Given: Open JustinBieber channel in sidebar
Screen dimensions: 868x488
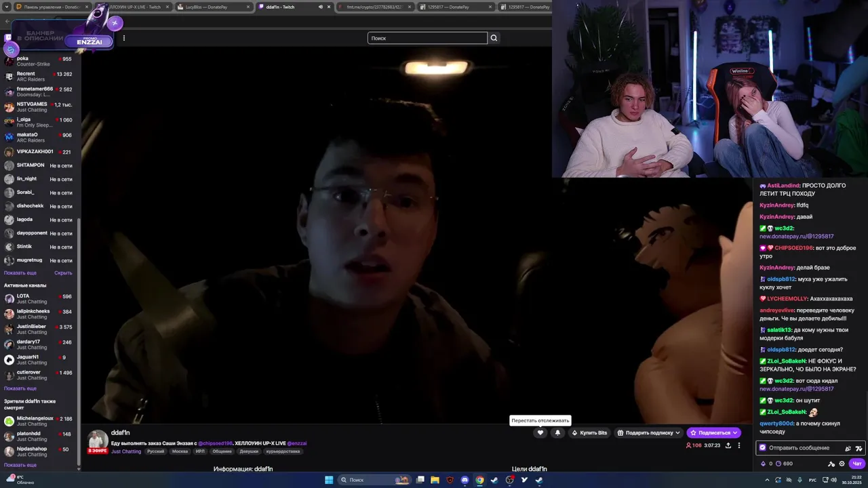Looking at the screenshot, I should point(38,329).
